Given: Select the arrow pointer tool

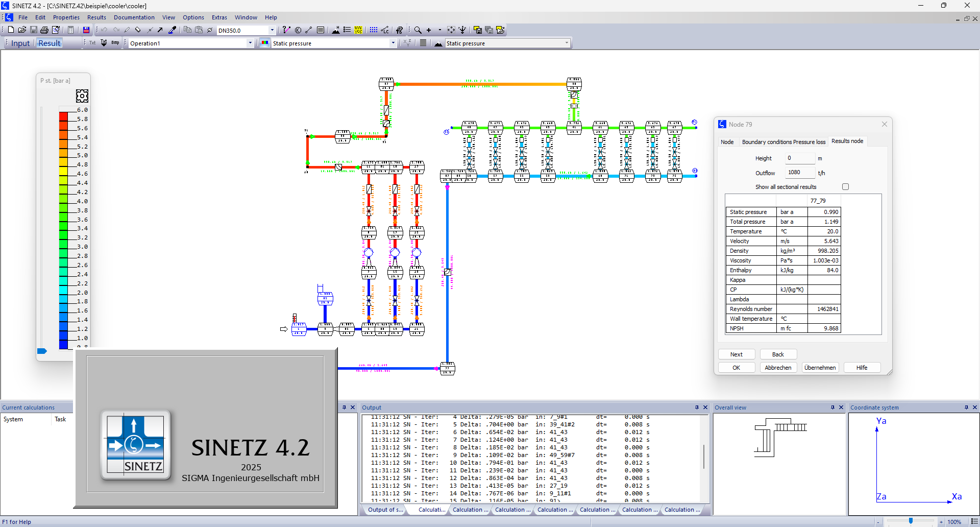Looking at the screenshot, I should [160, 30].
